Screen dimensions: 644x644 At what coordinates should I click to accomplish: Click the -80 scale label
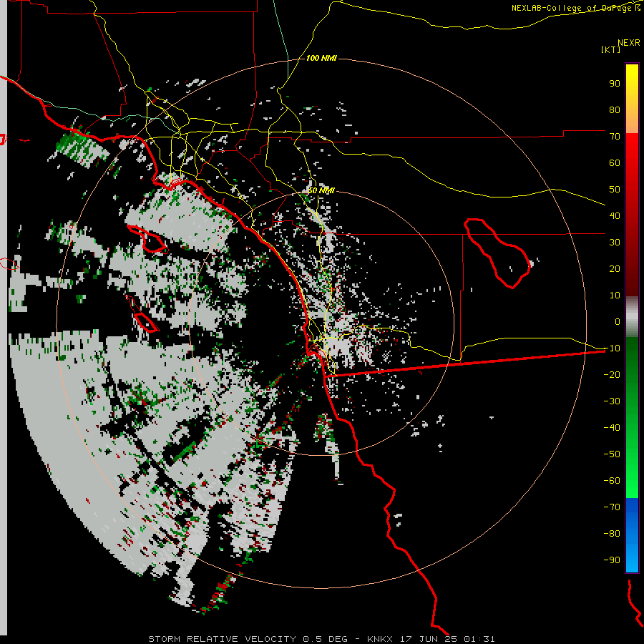(612, 534)
